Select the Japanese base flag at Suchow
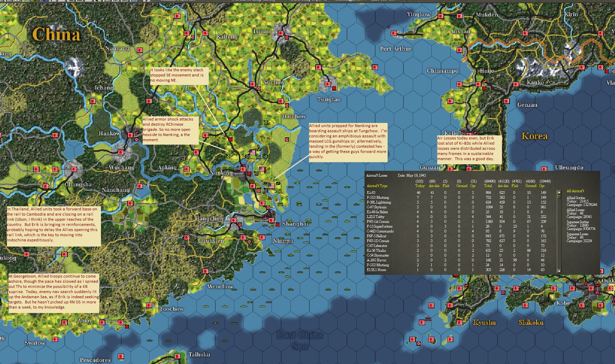615x364 pixels. pos(253,84)
